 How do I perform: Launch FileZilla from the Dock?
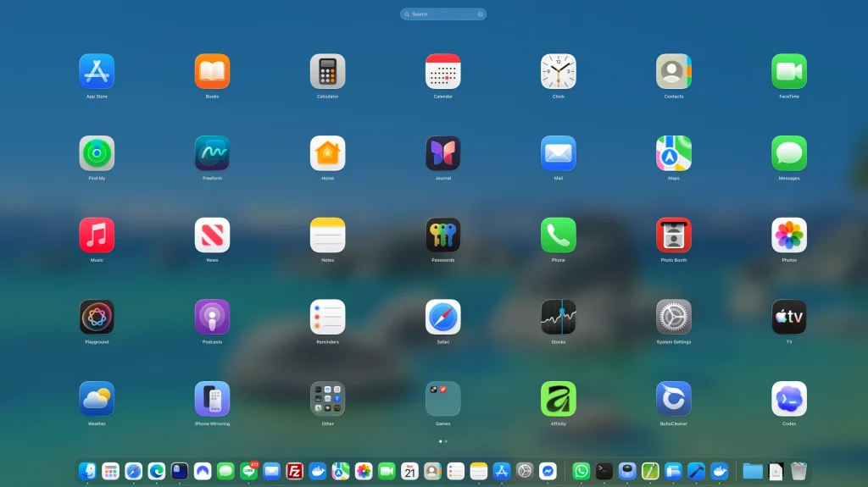294,471
